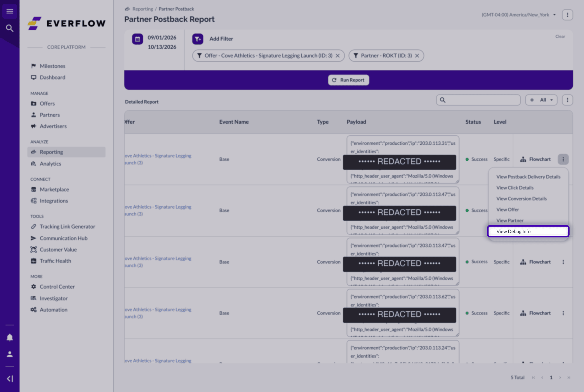Open Reporting breadcrumb link
The width and height of the screenshot is (584, 392).
pyautogui.click(x=142, y=9)
